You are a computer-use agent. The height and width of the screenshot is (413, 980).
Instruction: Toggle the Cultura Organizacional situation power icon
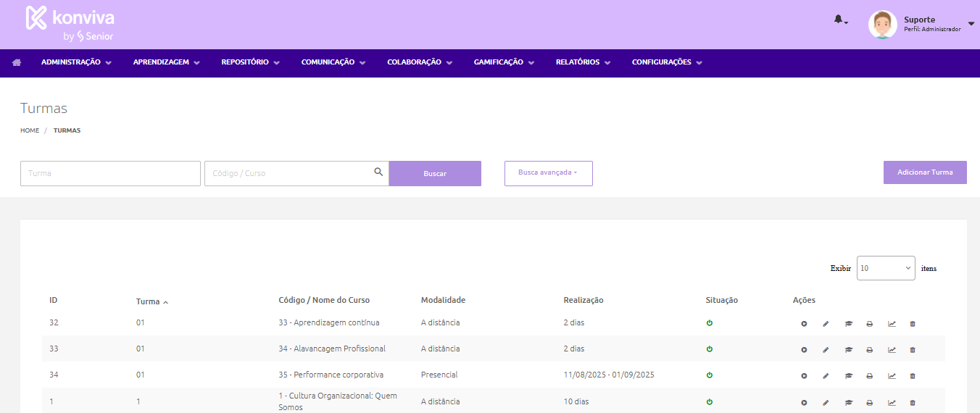point(710,402)
